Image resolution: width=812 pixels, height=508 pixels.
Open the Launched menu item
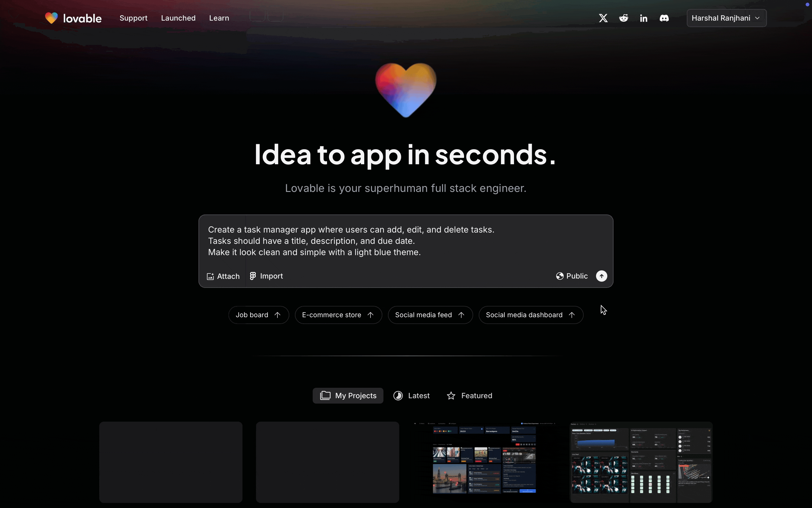pyautogui.click(x=178, y=18)
